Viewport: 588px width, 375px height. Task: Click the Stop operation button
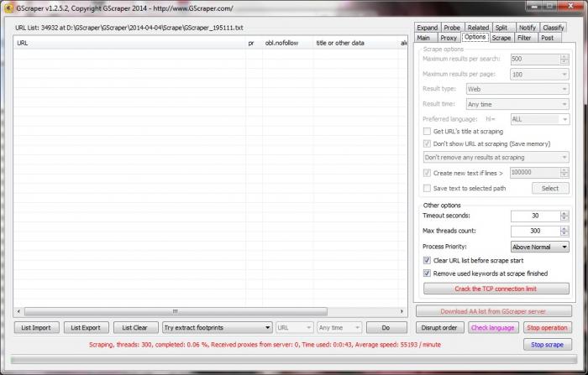(548, 328)
